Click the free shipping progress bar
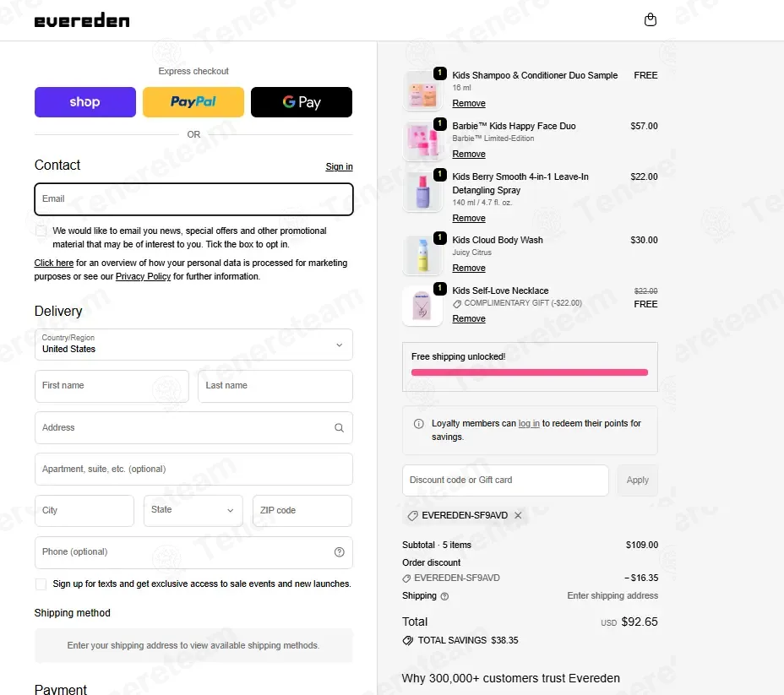This screenshot has height=695, width=784. pyautogui.click(x=530, y=372)
